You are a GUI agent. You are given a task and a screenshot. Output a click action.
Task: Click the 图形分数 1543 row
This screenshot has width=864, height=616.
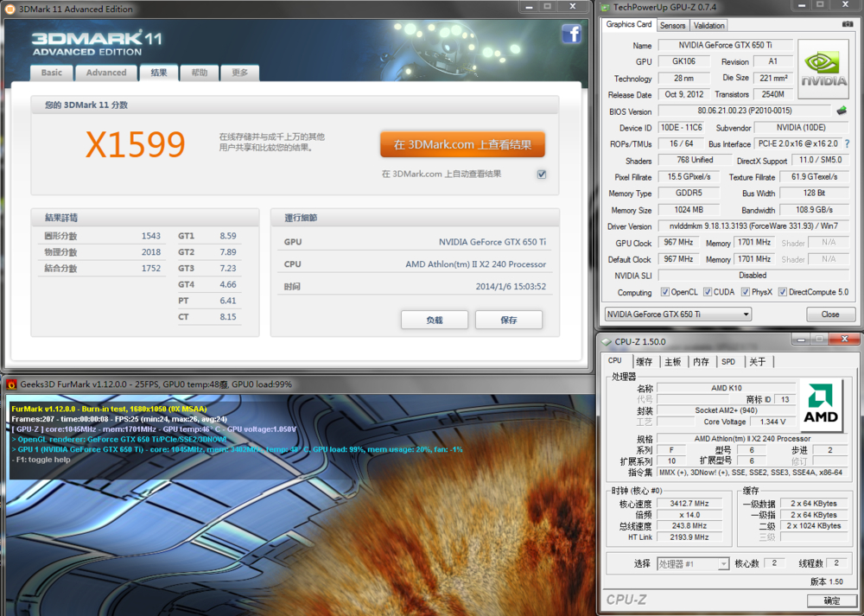click(x=102, y=236)
